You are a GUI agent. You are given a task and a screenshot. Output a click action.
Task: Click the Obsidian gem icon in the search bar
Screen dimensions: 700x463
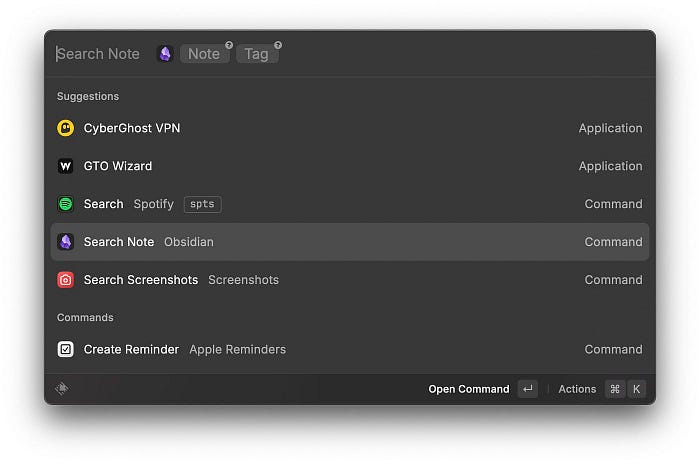point(165,54)
